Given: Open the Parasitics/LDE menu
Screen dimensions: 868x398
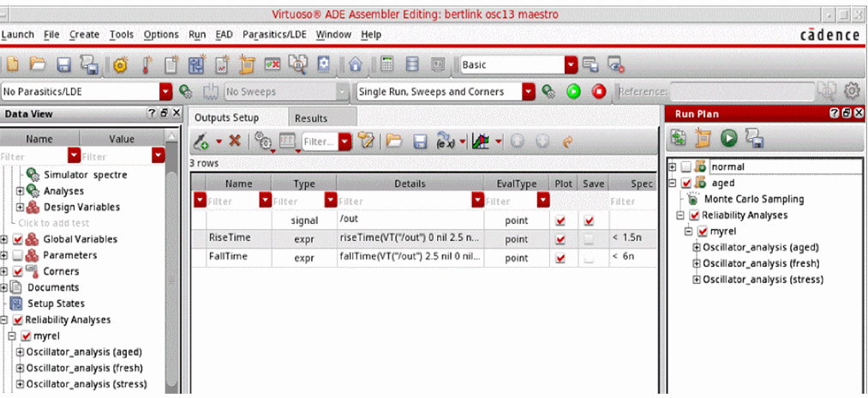Looking at the screenshot, I should click(274, 34).
